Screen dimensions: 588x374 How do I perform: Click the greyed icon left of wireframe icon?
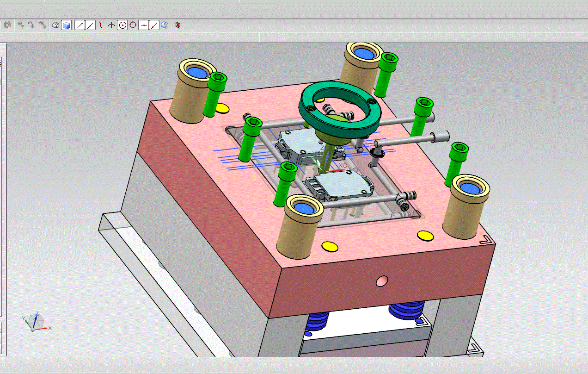42,25
